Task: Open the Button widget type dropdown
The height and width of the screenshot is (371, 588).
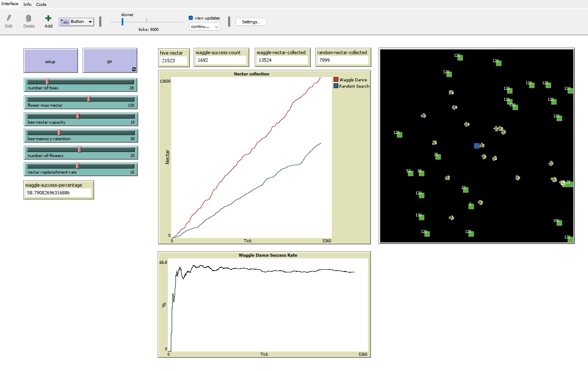Action: tap(77, 22)
